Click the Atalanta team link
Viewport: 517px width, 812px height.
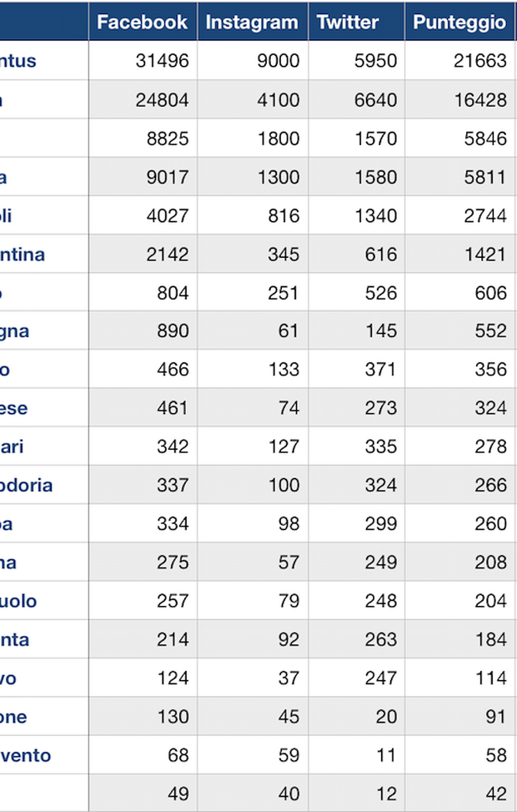click(15, 640)
